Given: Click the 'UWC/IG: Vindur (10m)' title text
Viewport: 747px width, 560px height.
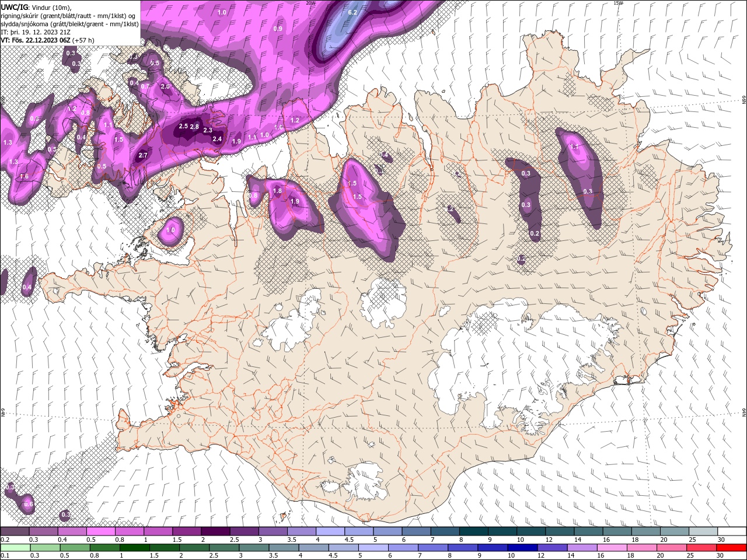Looking at the screenshot, I should (36, 7).
